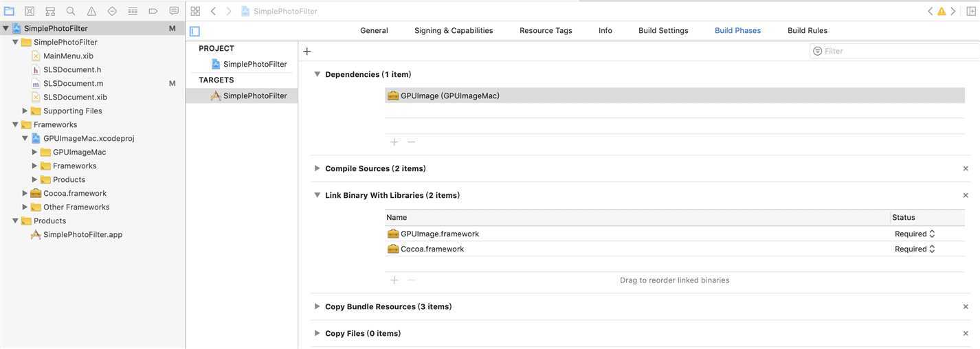Open SLSDocument.h file
Image resolution: width=980 pixels, height=349 pixels.
point(72,69)
